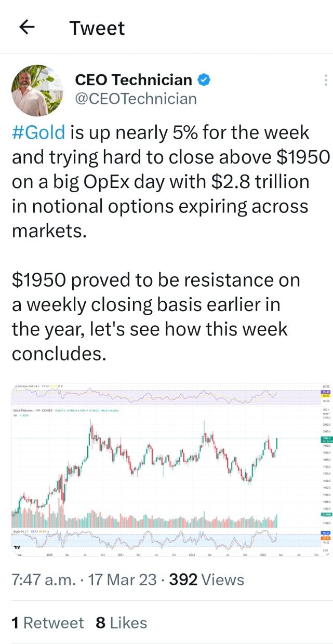Screen dimensions: 333x644
Task: Show the 8 Likes list
Action: click(x=122, y=623)
